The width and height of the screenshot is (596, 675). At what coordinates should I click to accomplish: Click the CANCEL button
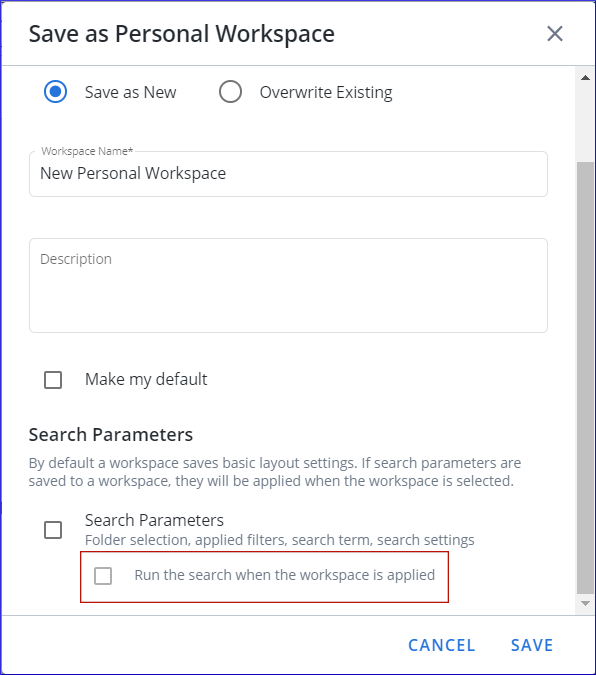coord(441,645)
